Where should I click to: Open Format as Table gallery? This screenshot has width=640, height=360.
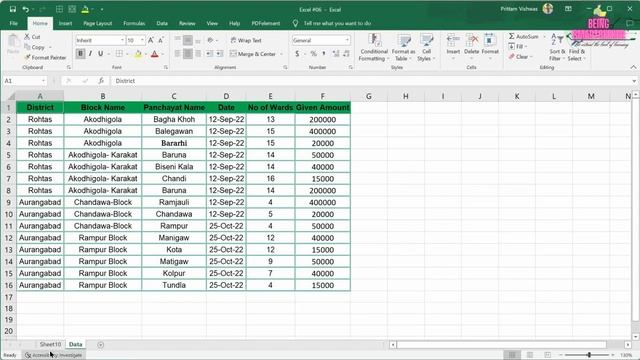403,47
